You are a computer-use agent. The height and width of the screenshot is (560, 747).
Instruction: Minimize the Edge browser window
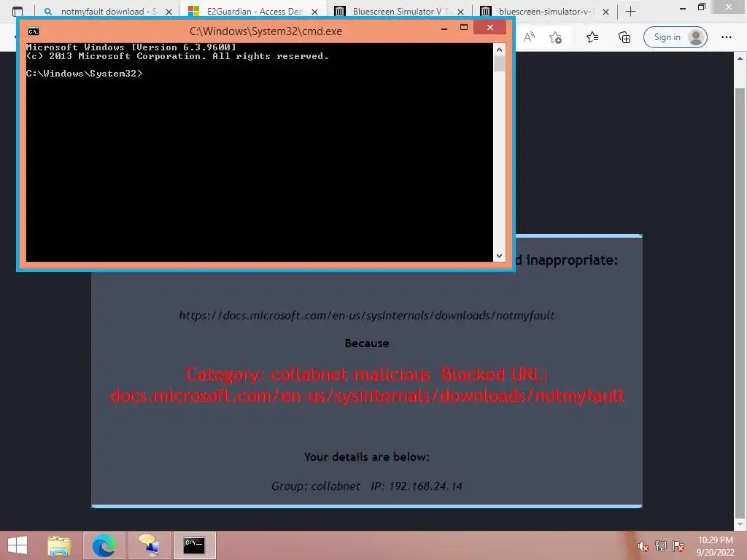pyautogui.click(x=683, y=7)
